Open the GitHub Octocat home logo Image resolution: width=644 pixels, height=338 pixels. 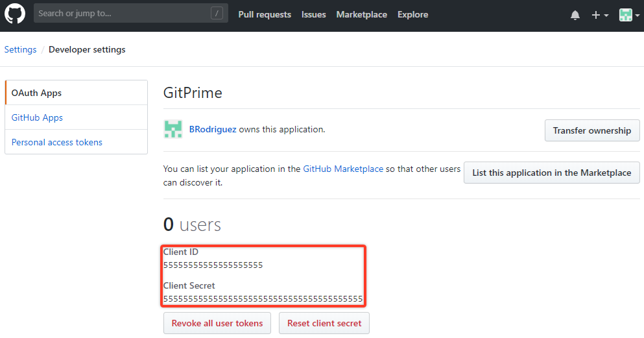tap(15, 14)
